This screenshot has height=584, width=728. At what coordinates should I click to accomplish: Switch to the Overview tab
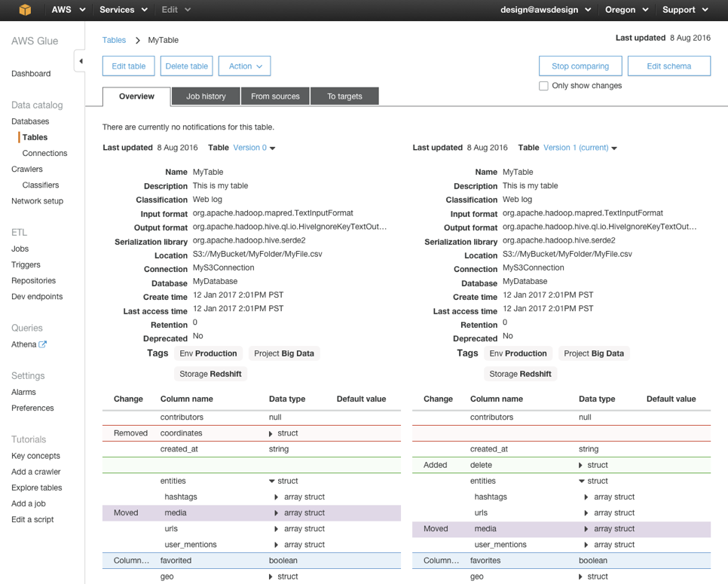coord(136,96)
